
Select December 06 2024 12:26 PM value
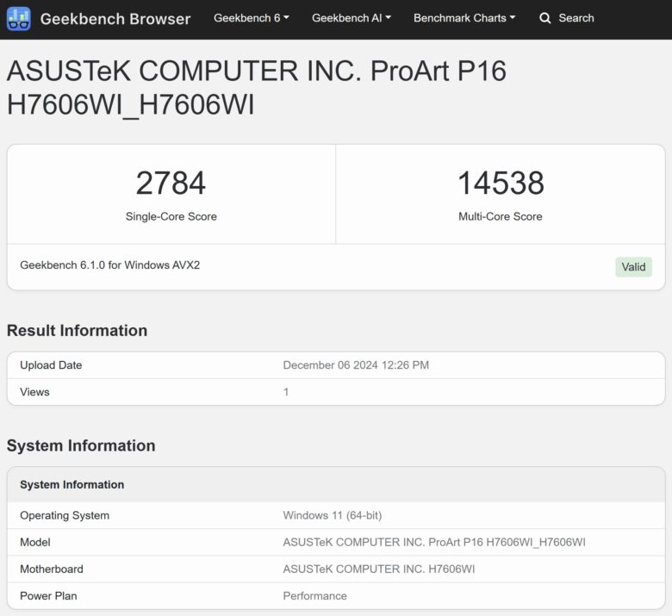[x=356, y=365]
